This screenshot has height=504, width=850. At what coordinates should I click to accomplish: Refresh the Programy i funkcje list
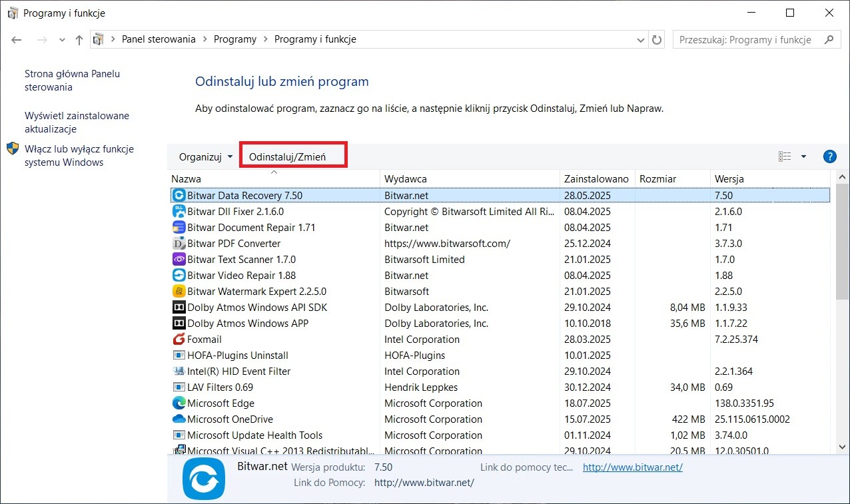click(x=657, y=40)
